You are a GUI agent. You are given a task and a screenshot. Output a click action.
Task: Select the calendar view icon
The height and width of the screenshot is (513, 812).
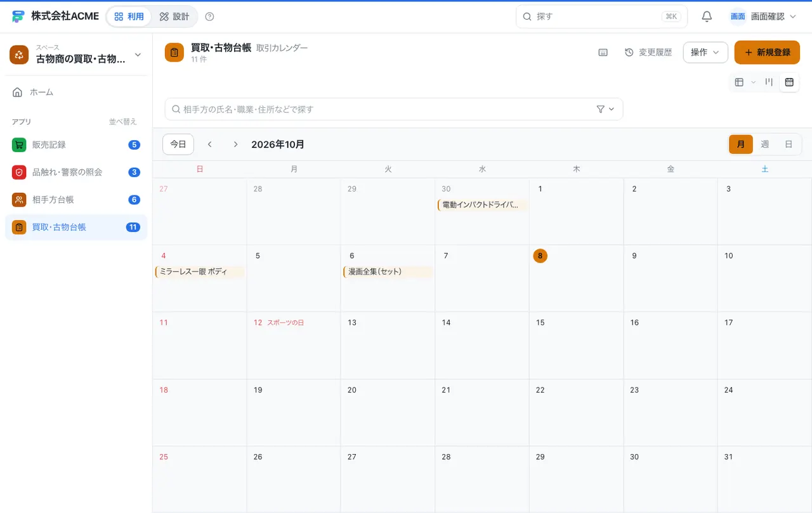(x=789, y=82)
